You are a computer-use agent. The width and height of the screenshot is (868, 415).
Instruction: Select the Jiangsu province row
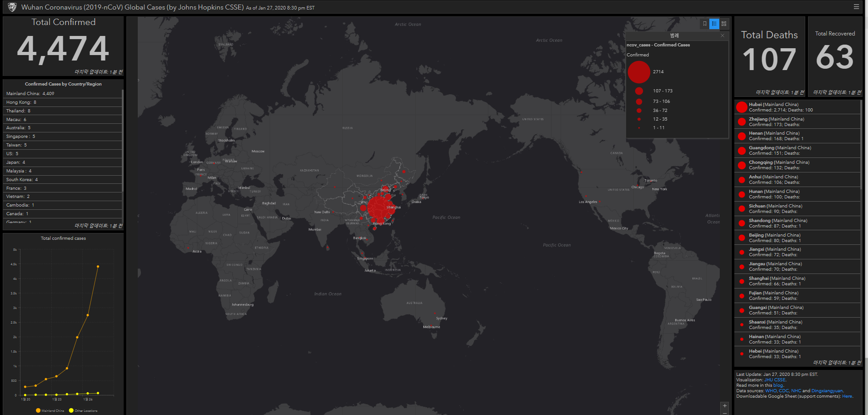(797, 267)
